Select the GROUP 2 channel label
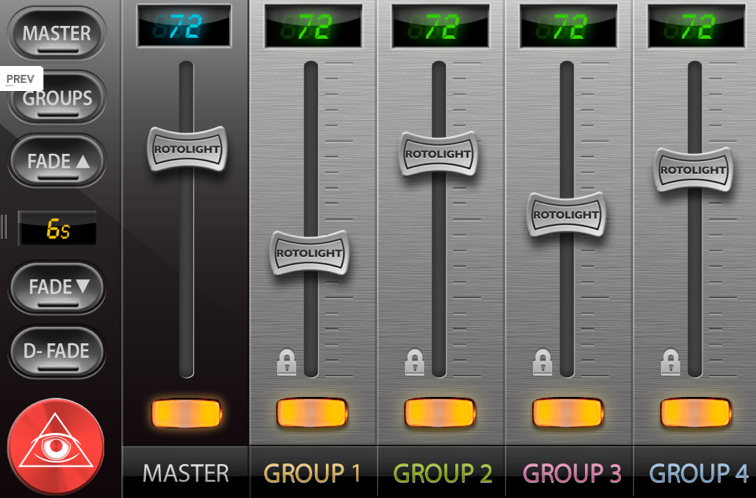Image resolution: width=756 pixels, height=498 pixels. [442, 473]
